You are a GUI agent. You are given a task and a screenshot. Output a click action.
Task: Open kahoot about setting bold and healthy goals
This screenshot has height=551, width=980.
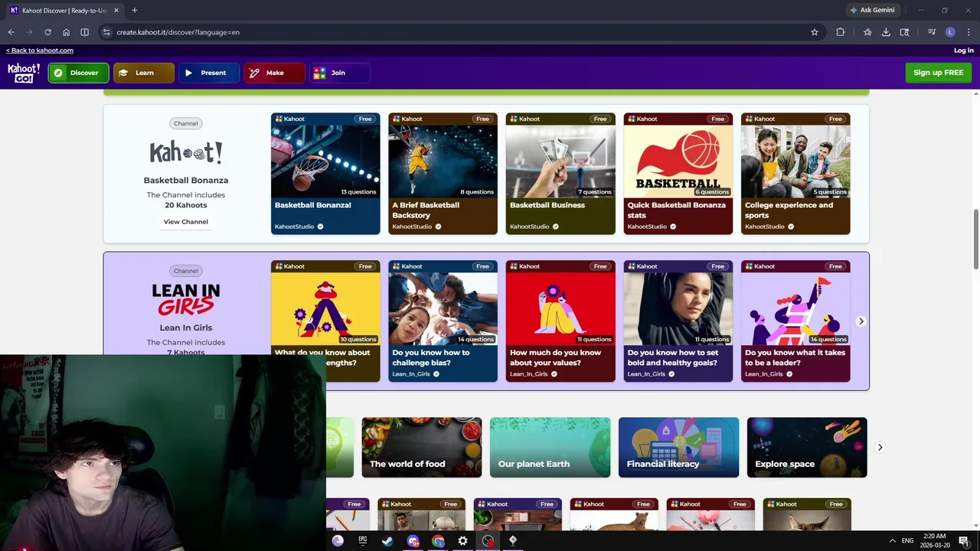click(x=678, y=321)
